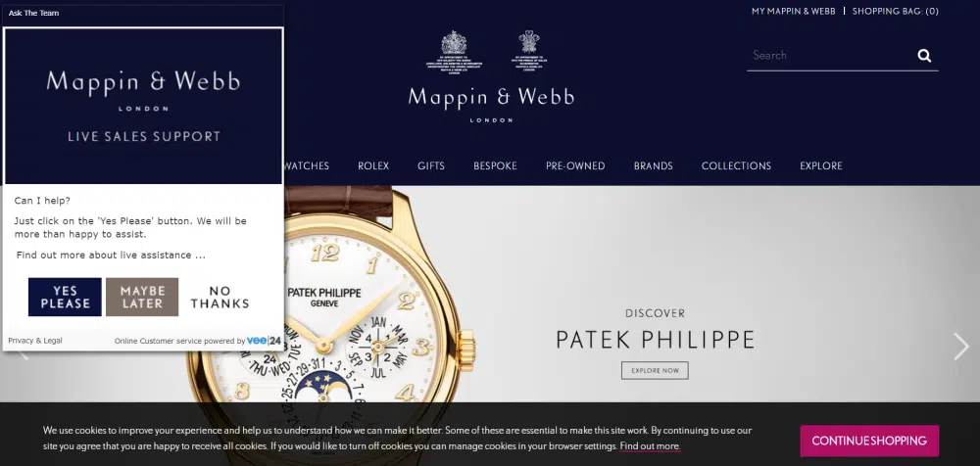Click the vee24 logo in chat widget
Viewport: 980px width, 466px height.
pos(264,341)
